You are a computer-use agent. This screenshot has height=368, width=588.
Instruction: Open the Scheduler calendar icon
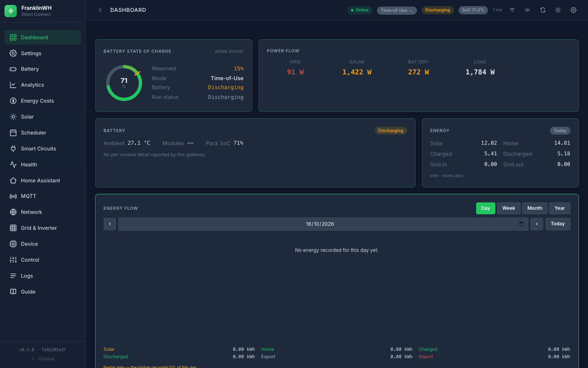pos(13,133)
